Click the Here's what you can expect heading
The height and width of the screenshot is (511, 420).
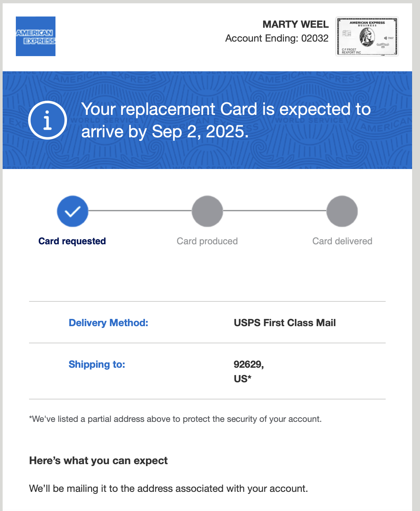[98, 461]
